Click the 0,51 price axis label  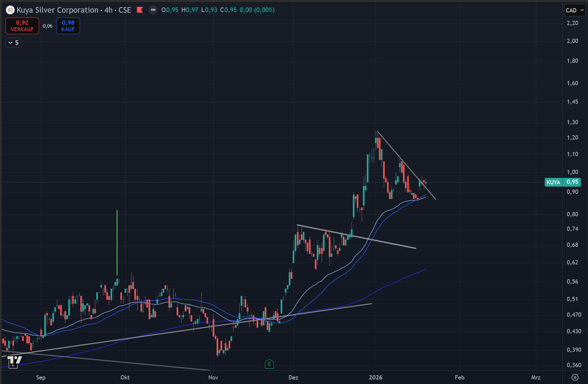pos(572,299)
